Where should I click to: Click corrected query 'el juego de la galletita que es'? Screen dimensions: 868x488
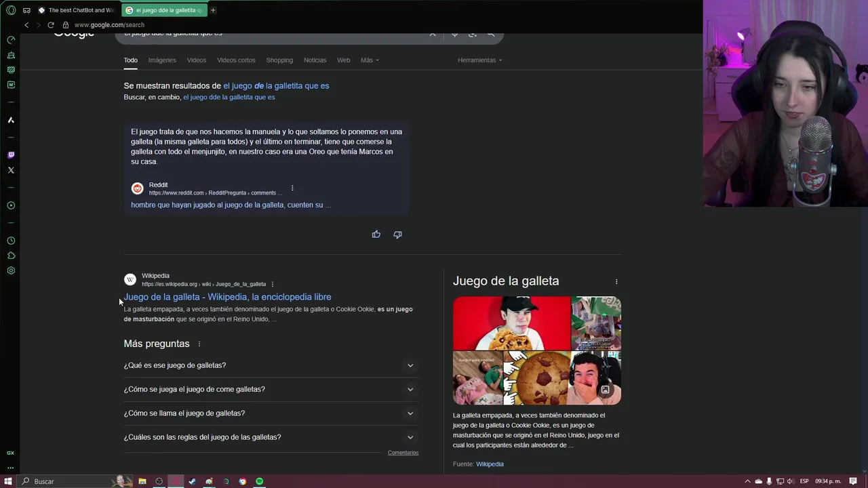point(276,86)
